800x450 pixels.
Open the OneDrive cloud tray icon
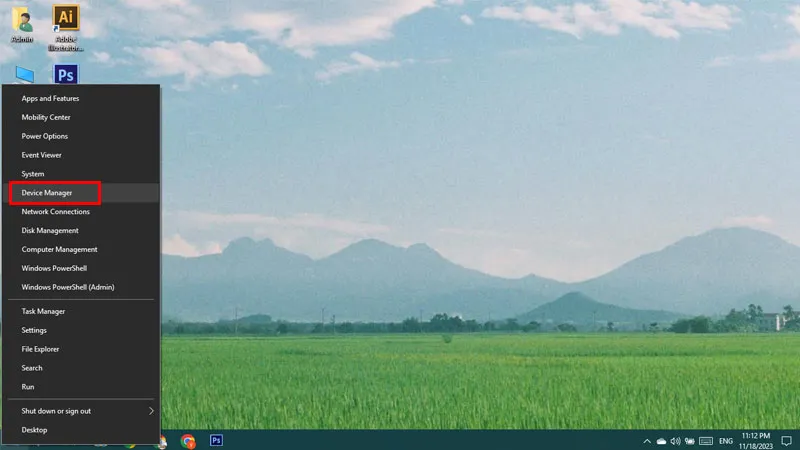pyautogui.click(x=661, y=441)
